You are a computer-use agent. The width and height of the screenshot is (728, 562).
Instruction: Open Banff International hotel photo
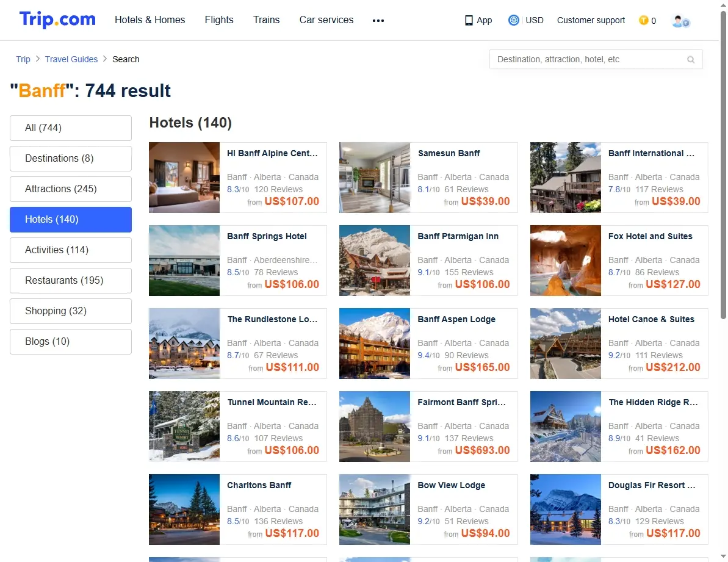(566, 178)
